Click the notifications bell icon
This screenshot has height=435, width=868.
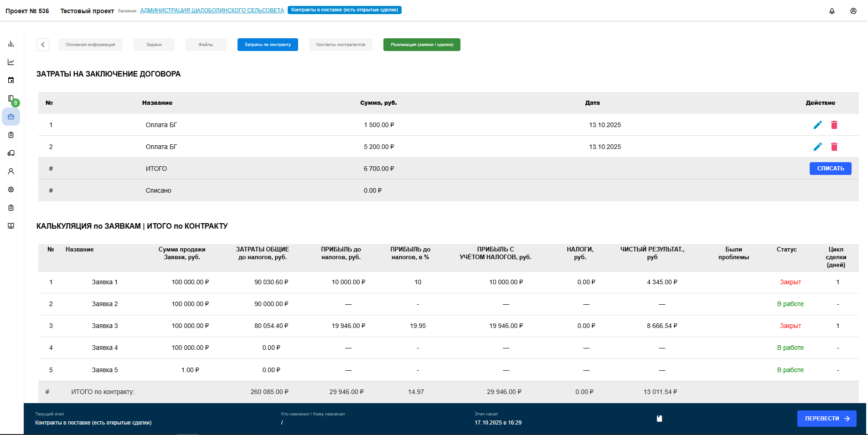832,11
